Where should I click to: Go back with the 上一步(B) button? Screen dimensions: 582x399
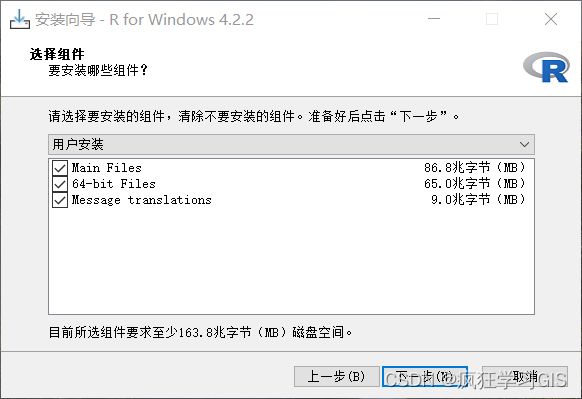[x=337, y=377]
